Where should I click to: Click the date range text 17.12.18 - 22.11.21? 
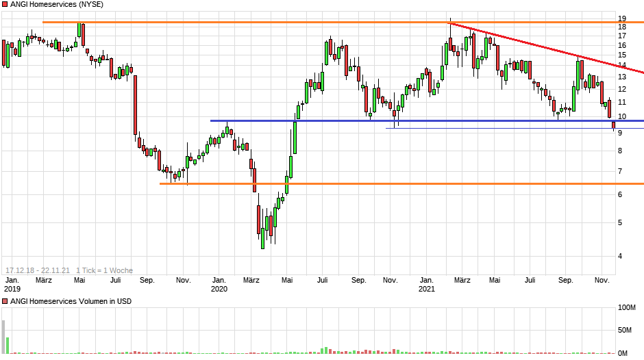click(x=38, y=270)
